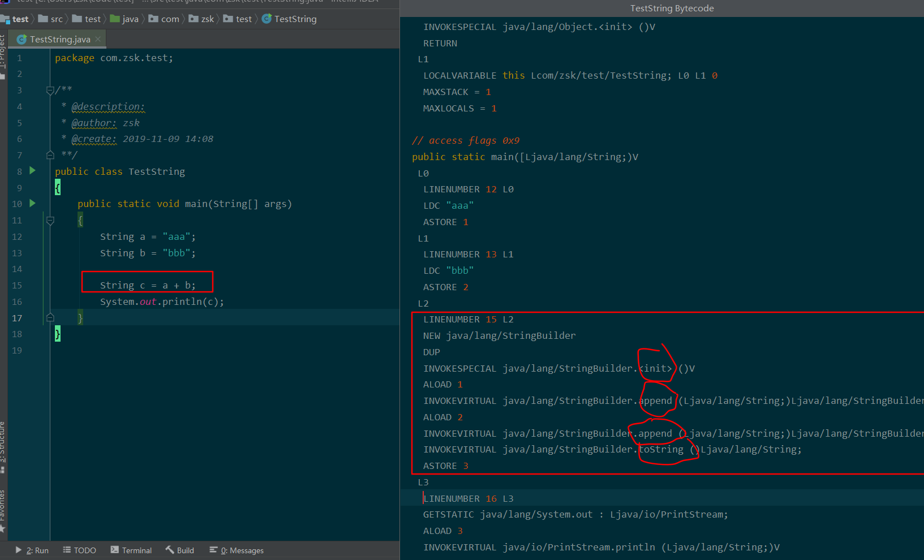This screenshot has width=924, height=560.
Task: Click the fold end marker at line 17
Action: [x=50, y=318]
